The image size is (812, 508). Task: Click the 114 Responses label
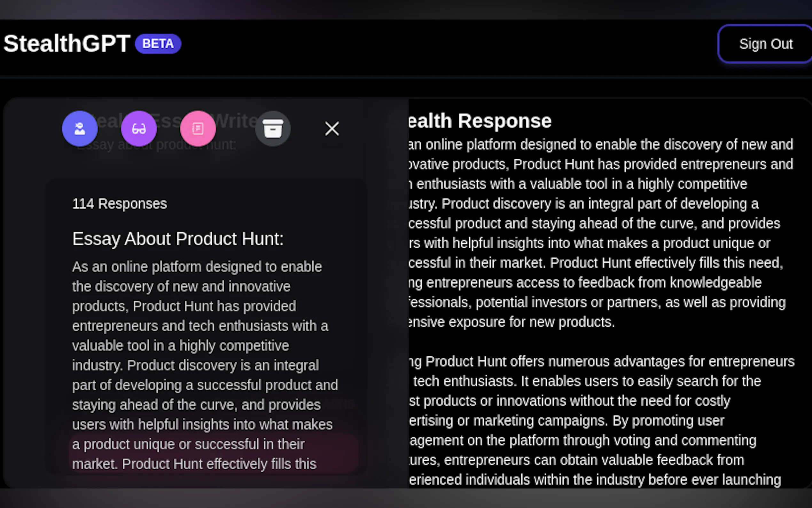[x=120, y=203]
